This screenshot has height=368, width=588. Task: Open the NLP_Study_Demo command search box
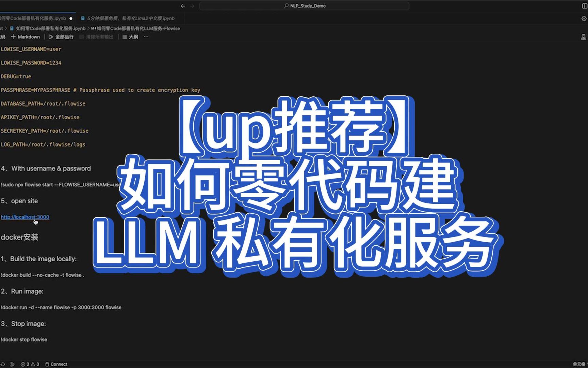304,6
